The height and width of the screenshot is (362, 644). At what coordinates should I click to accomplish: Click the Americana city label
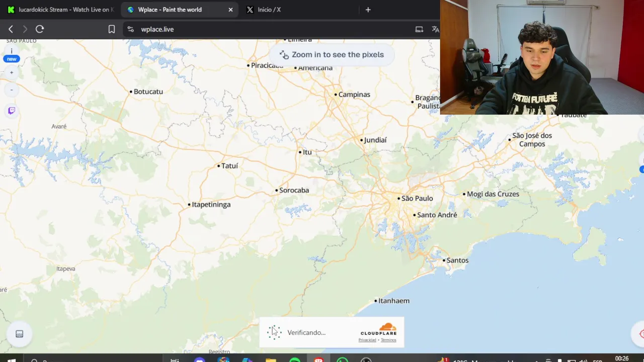pos(315,68)
